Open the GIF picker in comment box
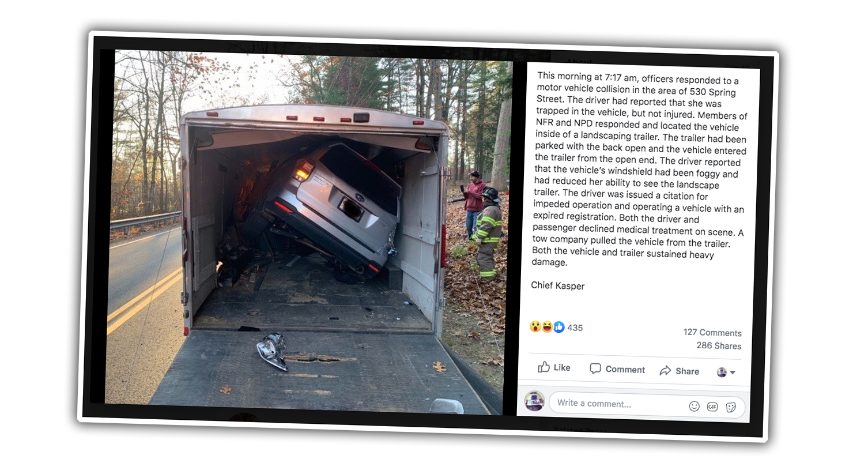Screen dimensions: 868x474 [x=712, y=407]
